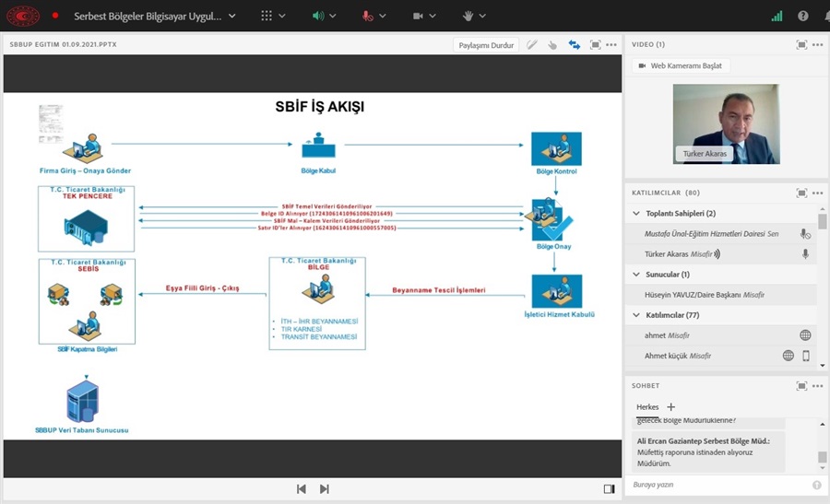Select the pencil draw tool in share pod
Image resolution: width=830 pixels, height=504 pixels.
coord(532,45)
